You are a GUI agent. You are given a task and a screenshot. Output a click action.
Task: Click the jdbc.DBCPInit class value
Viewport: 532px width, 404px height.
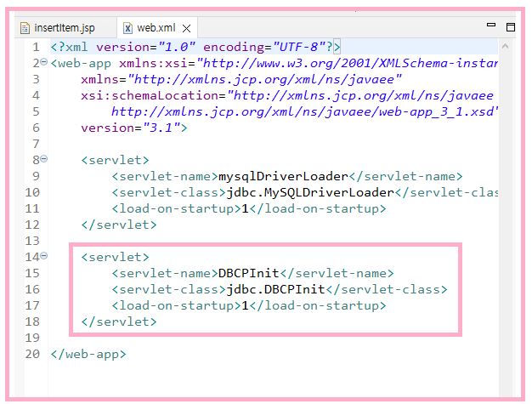(x=275, y=289)
